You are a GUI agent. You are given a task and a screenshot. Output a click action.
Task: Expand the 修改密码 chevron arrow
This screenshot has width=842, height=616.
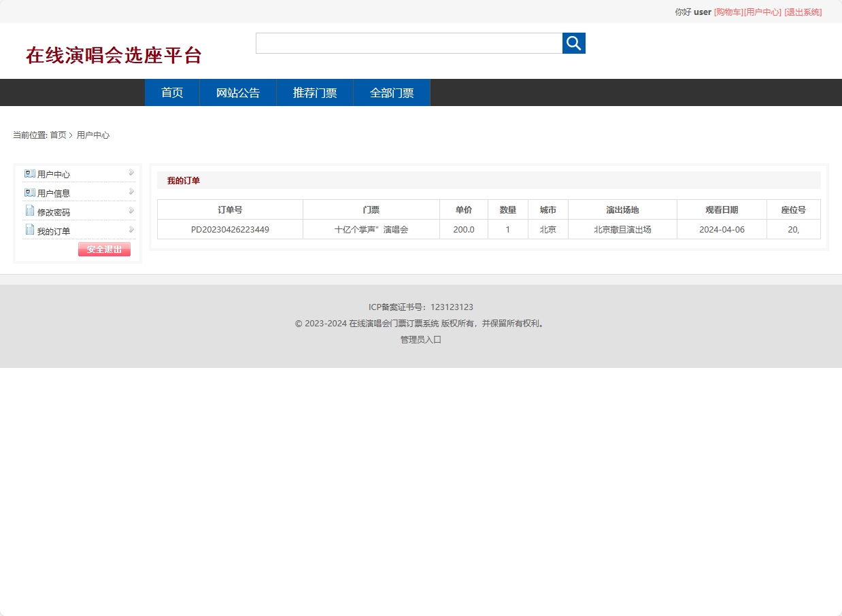click(130, 211)
